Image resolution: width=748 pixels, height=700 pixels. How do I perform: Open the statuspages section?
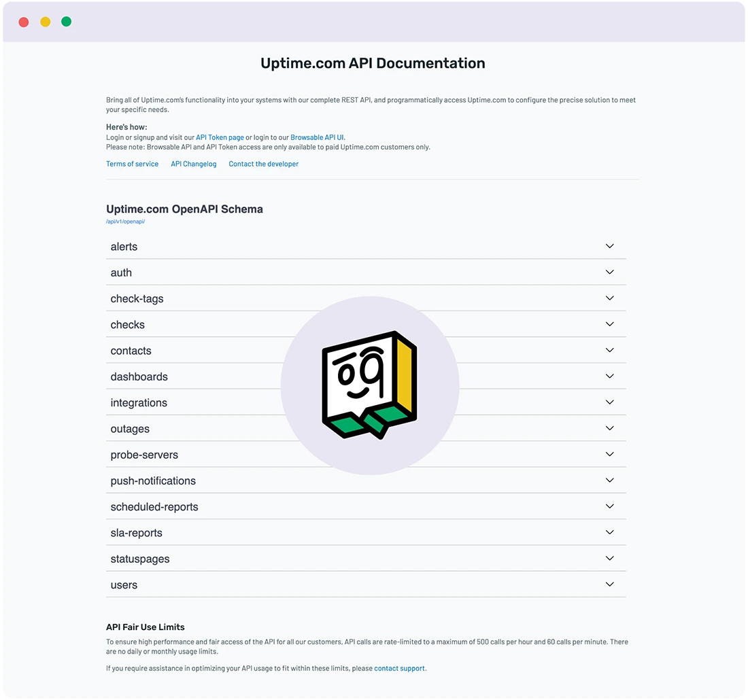coord(366,559)
